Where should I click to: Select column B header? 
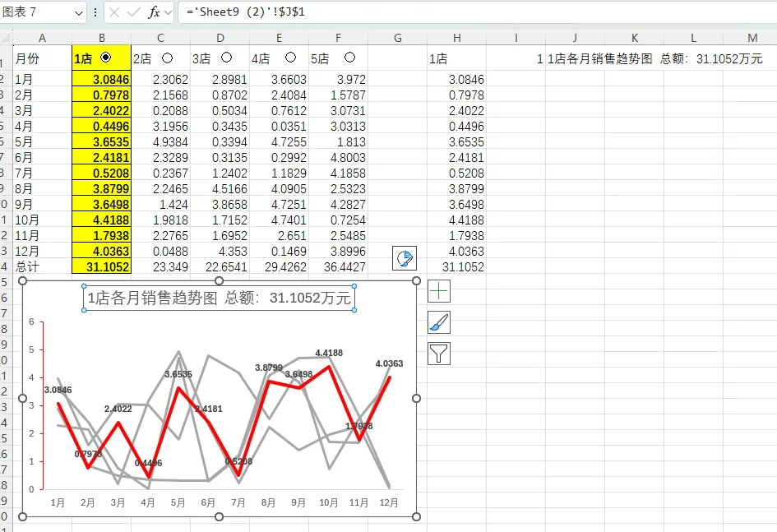(x=102, y=38)
